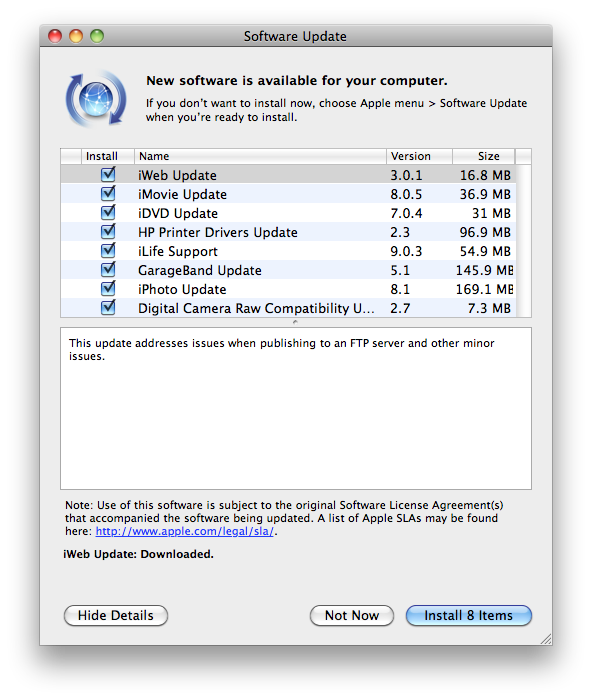Click version 7.0.4 cell
This screenshot has width=592, height=700.
coord(406,213)
